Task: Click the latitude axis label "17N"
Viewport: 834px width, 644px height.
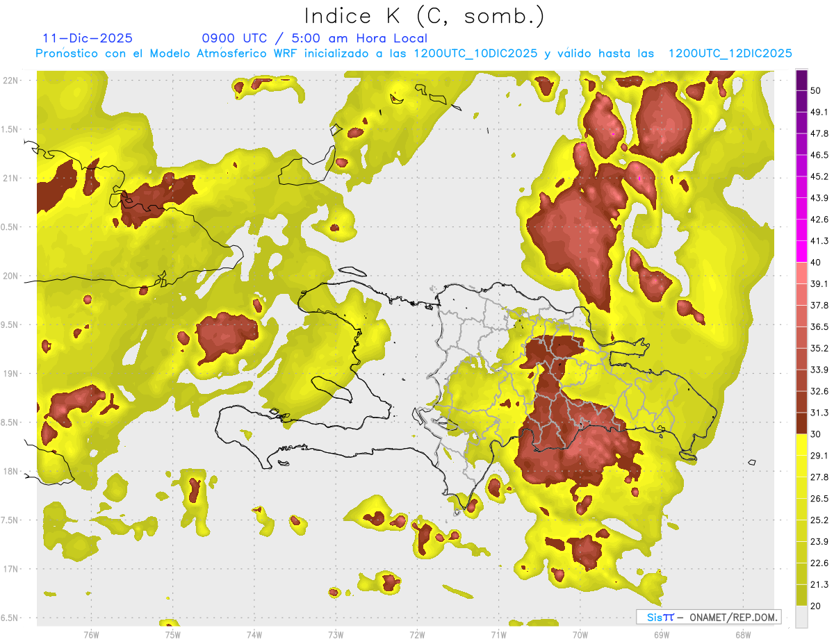Action: [10, 569]
